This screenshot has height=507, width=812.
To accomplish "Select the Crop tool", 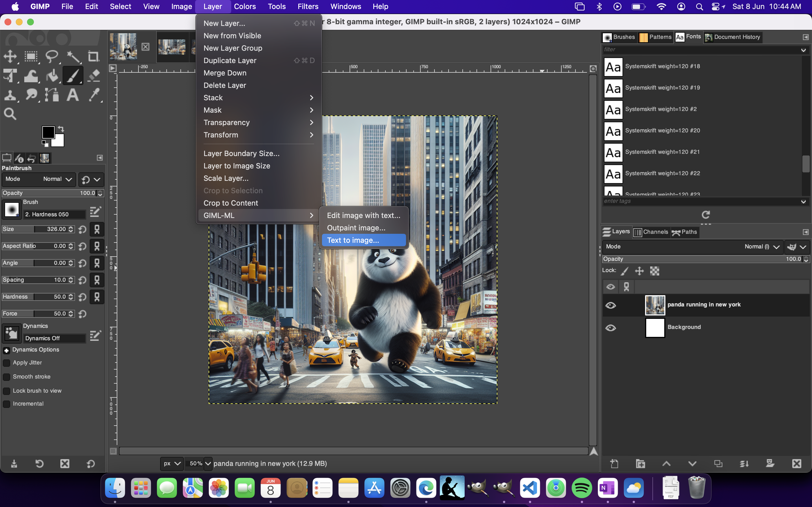I will pyautogui.click(x=93, y=56).
